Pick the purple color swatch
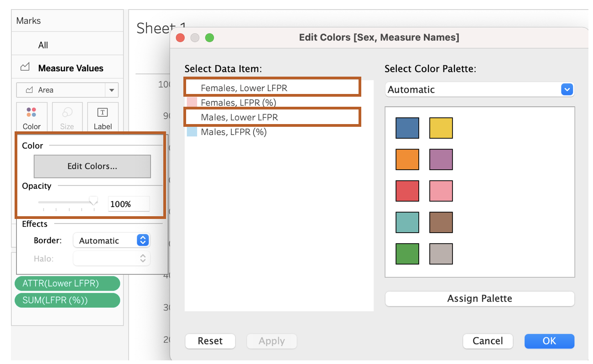This screenshot has width=593, height=364. click(441, 160)
